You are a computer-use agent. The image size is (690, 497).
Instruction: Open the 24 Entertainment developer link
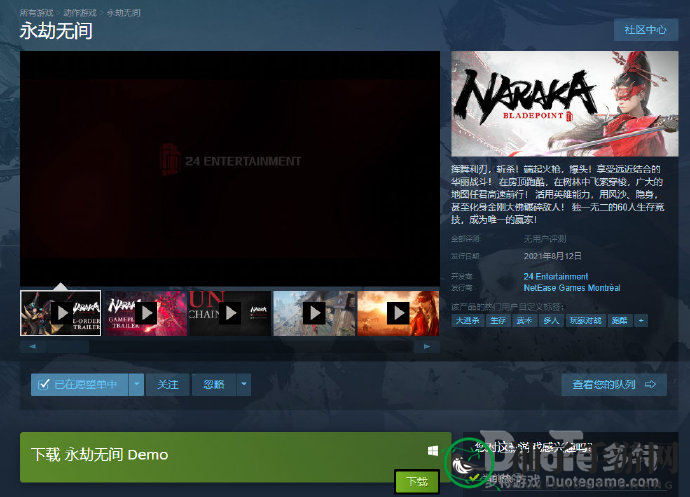(x=556, y=276)
